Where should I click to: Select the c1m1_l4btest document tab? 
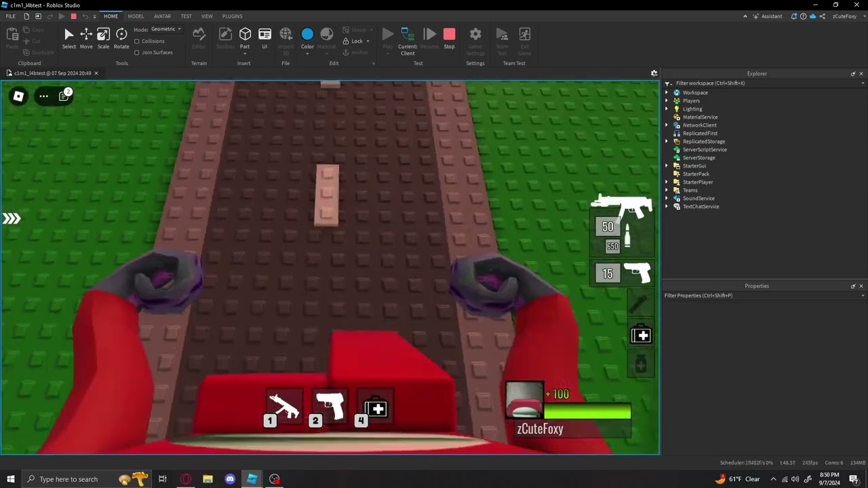click(x=52, y=73)
